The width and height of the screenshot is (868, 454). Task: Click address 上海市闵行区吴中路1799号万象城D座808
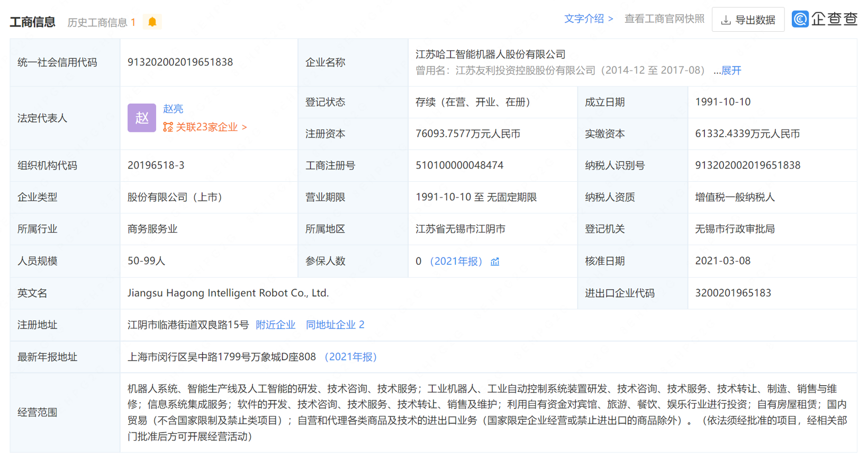[x=222, y=357]
